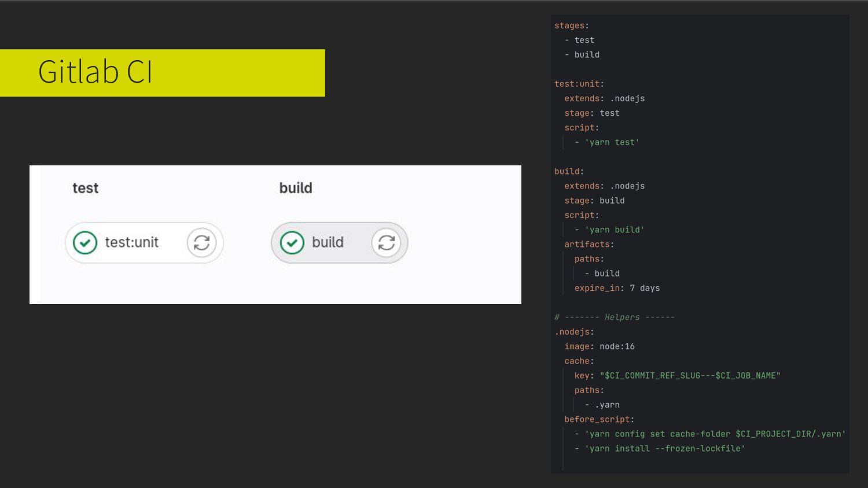Click the build job passed status icon

(x=292, y=243)
